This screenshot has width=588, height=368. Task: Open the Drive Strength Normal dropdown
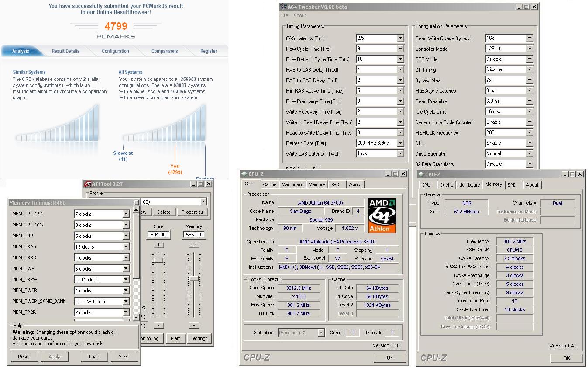530,153
